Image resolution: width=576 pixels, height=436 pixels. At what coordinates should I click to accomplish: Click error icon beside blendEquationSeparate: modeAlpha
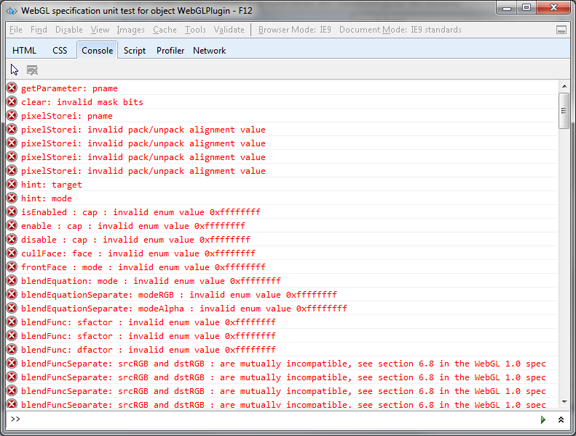click(12, 308)
